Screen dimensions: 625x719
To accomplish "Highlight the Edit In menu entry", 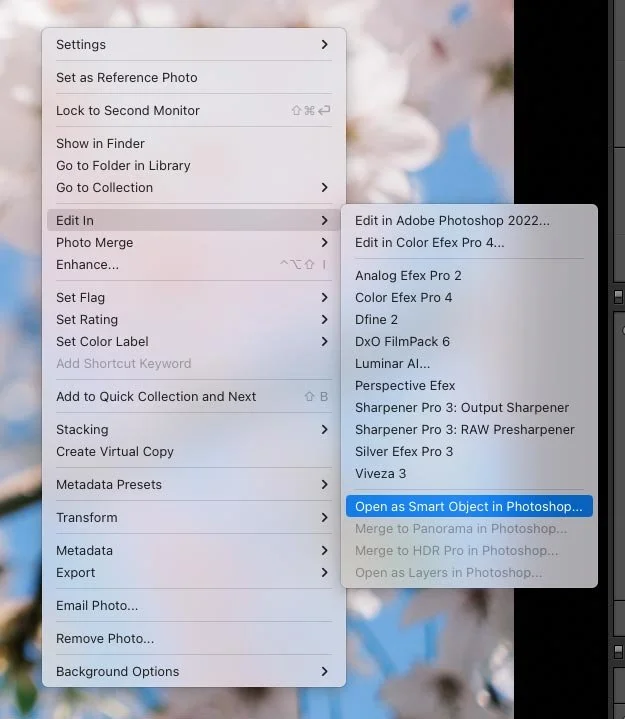I will coord(194,221).
